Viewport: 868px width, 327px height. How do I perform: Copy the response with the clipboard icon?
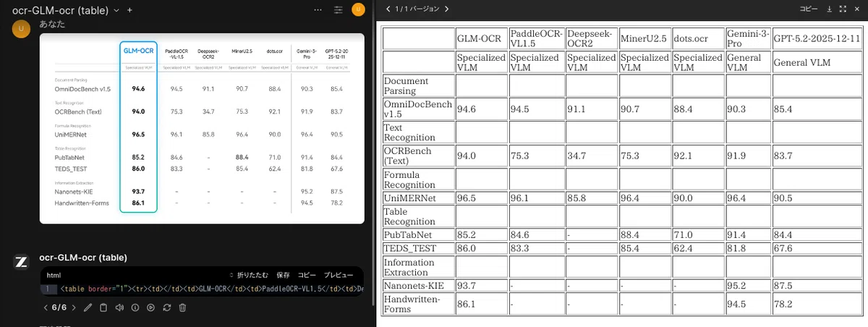pyautogui.click(x=103, y=307)
